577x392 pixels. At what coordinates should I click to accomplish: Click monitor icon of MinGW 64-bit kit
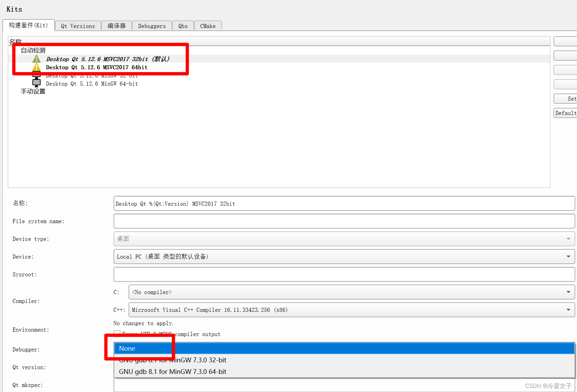click(36, 83)
